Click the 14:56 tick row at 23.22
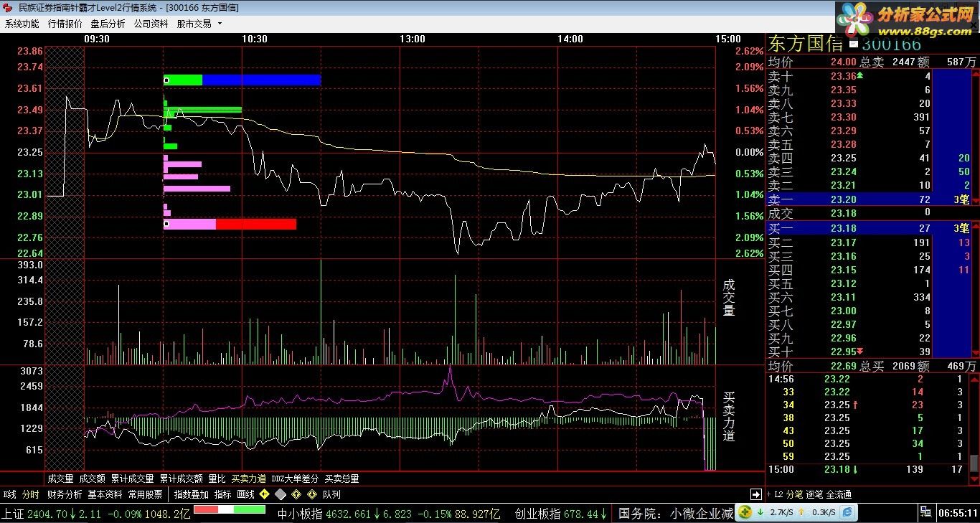This screenshot has height=523, width=980. (867, 379)
